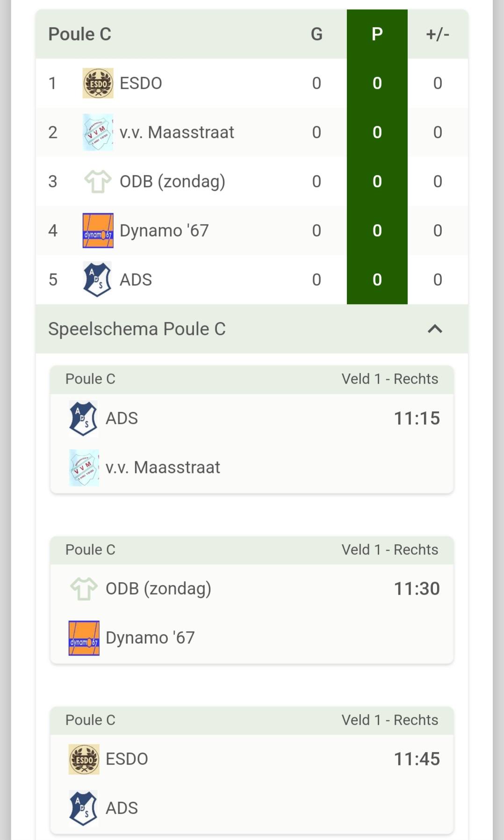The width and height of the screenshot is (504, 840).
Task: Click ADS crest in standings table
Action: (x=97, y=279)
